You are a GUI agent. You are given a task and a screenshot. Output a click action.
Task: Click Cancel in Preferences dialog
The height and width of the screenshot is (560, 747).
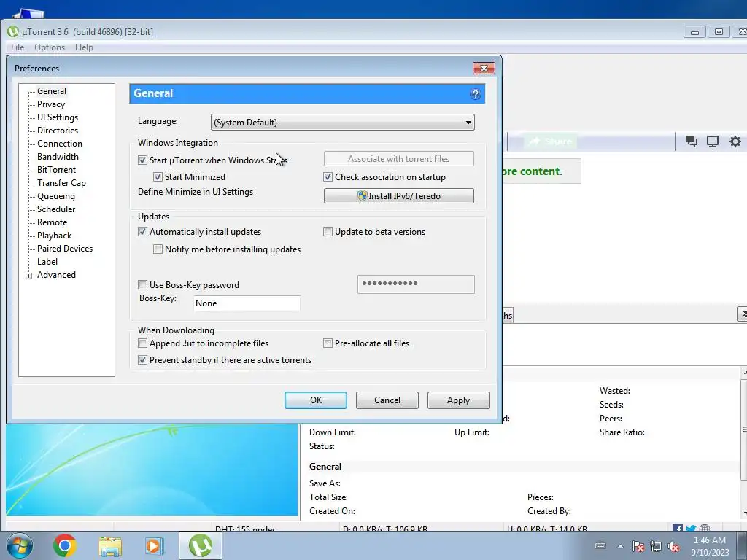[x=387, y=400]
